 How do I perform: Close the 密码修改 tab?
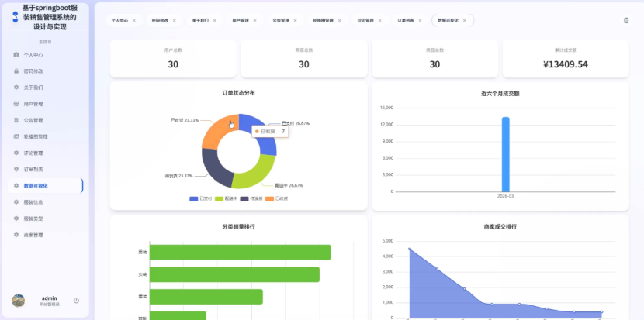pyautogui.click(x=174, y=20)
